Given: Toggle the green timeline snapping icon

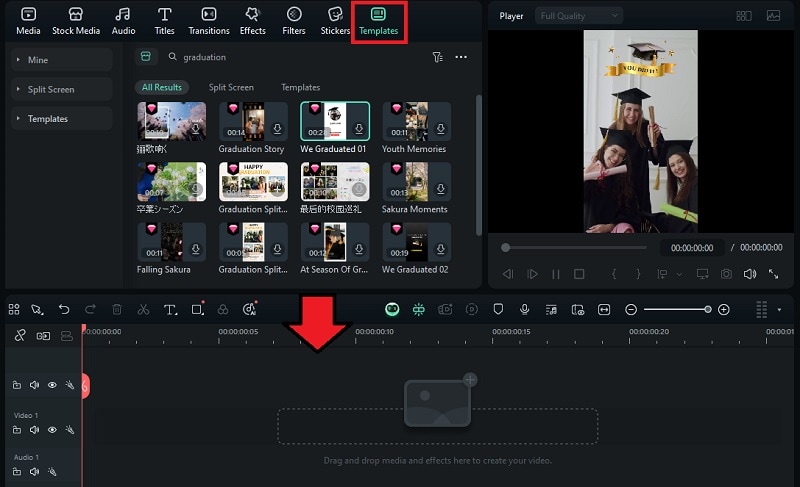Looking at the screenshot, I should click(418, 309).
